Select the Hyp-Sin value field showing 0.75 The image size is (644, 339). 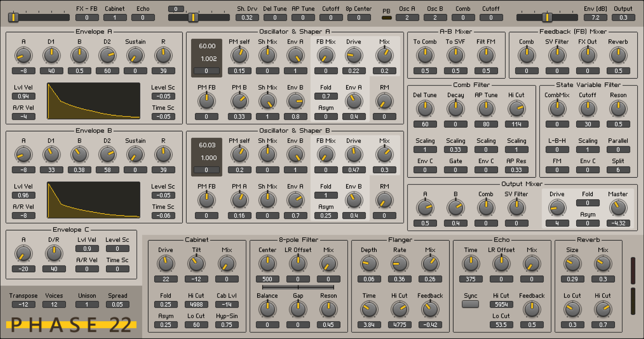point(226,325)
